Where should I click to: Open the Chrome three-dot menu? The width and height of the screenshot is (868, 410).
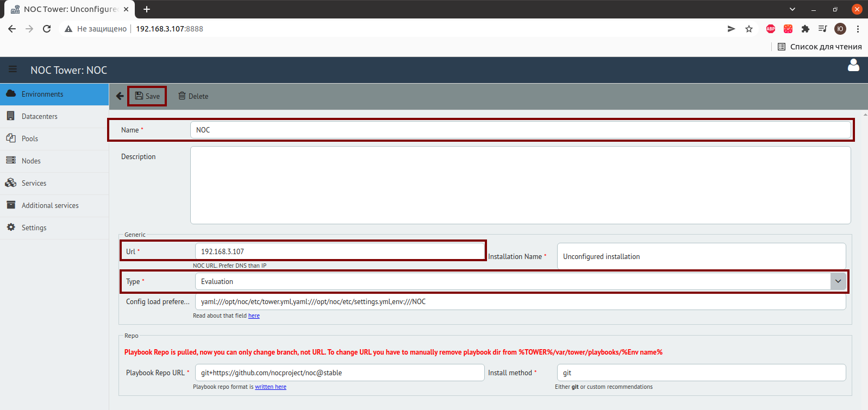858,29
